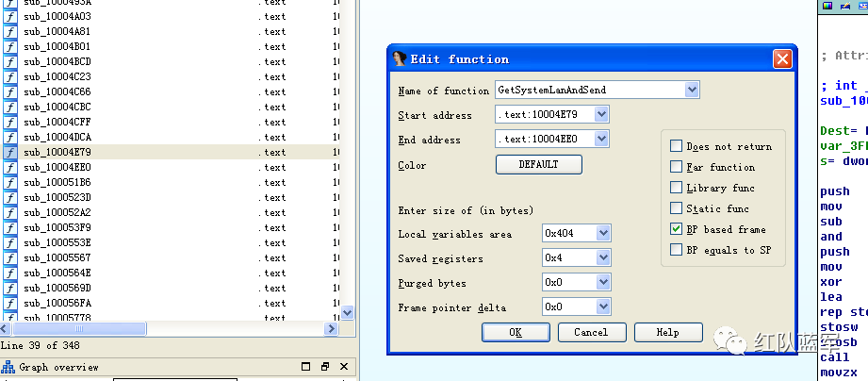Open the Purged bytes dropdown
The width and height of the screenshot is (868, 381).
coord(603,282)
